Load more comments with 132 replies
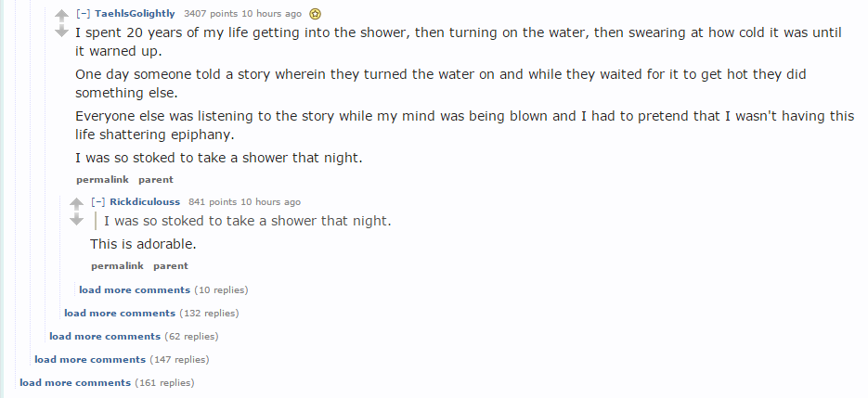The height and width of the screenshot is (398, 868). point(120,314)
